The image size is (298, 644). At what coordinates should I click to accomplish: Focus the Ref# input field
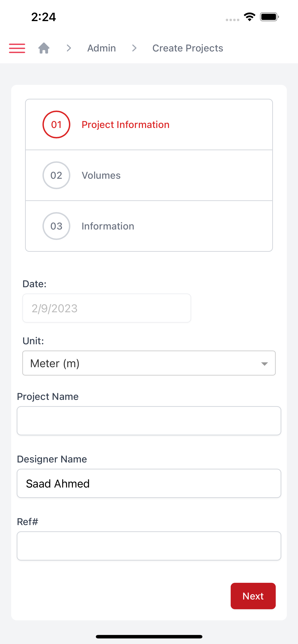tap(149, 546)
